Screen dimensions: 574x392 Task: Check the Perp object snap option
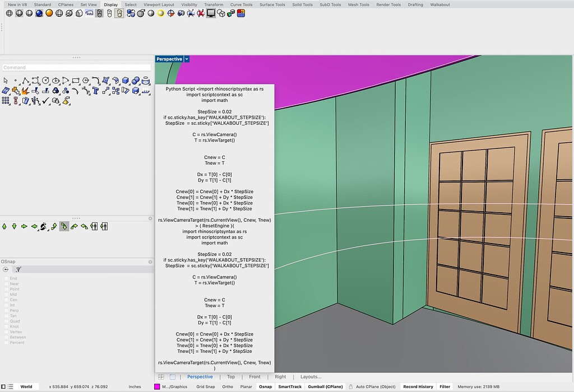(x=7, y=310)
